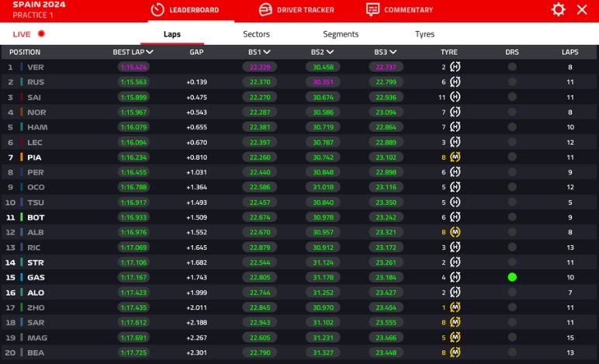Click ZHO's medium tyre icon
Image resolution: width=599 pixels, height=364 pixels.
tap(455, 308)
